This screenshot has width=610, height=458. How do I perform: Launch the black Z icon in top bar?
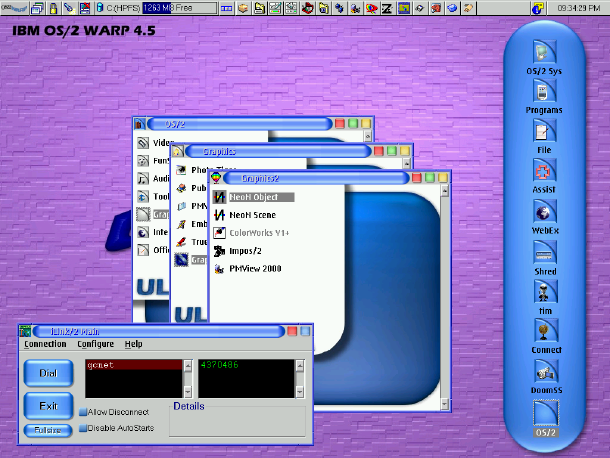[x=387, y=8]
